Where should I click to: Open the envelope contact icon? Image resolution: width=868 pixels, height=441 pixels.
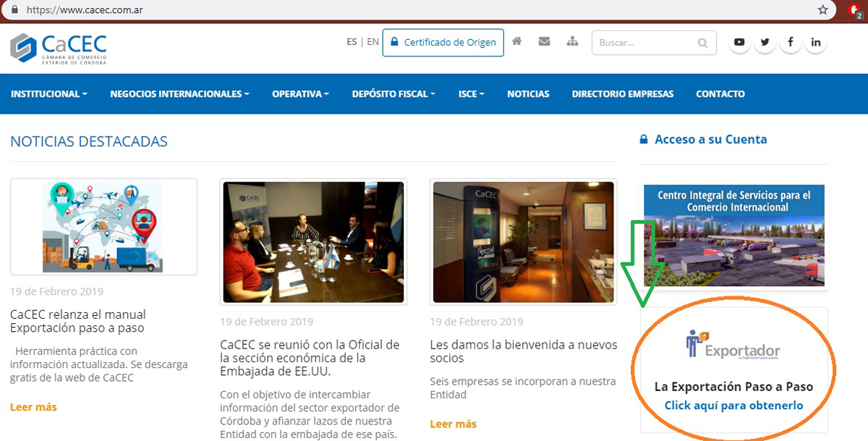pyautogui.click(x=545, y=42)
